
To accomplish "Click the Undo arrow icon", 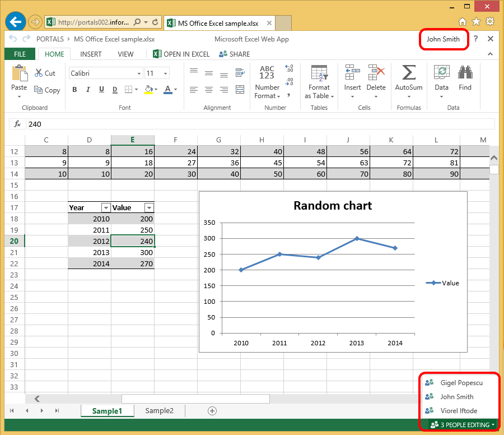I will click(x=12, y=39).
